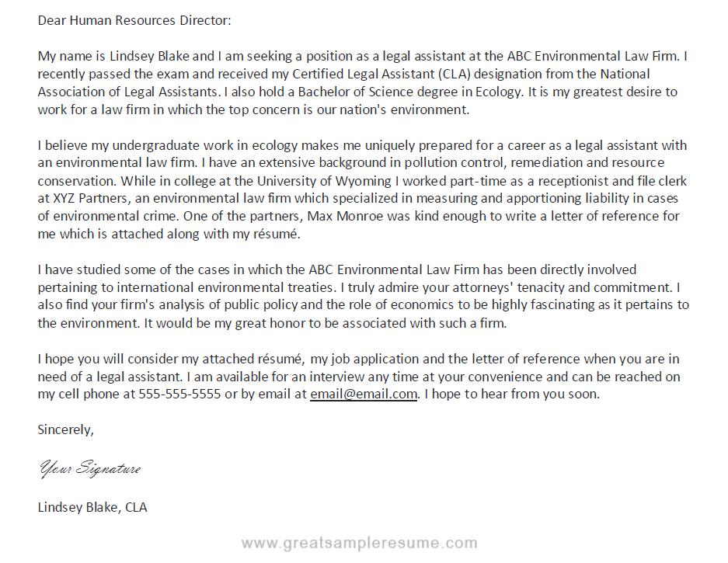Click 'National' at end of second line
The width and height of the screenshot is (728, 563).
625,75
